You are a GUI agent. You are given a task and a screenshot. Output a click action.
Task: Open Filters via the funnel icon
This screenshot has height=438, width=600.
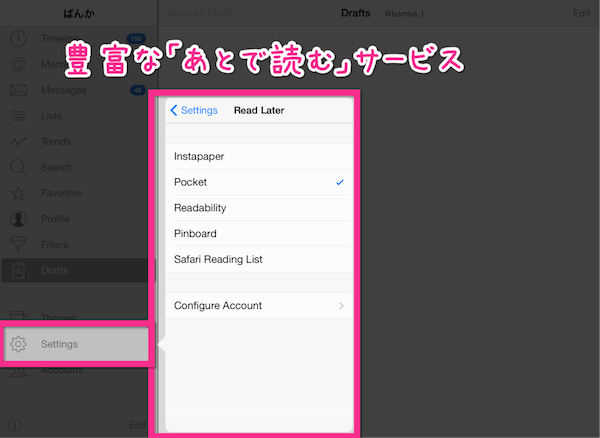point(18,245)
